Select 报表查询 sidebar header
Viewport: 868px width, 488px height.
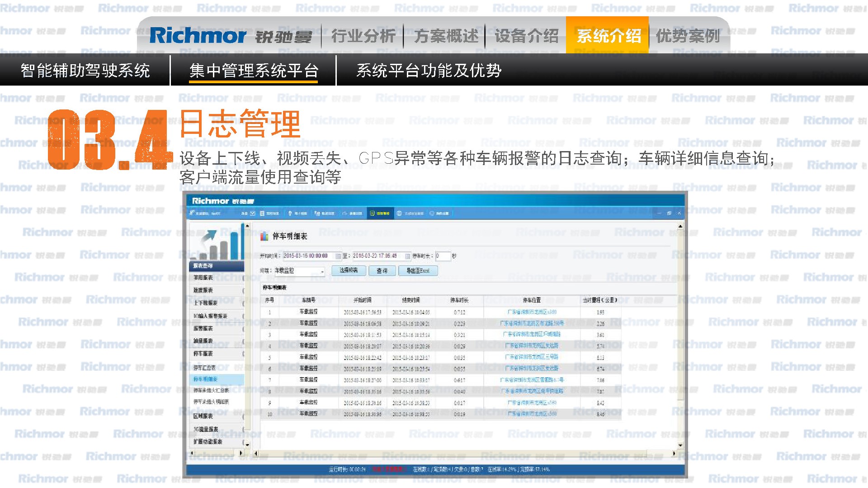pyautogui.click(x=217, y=265)
